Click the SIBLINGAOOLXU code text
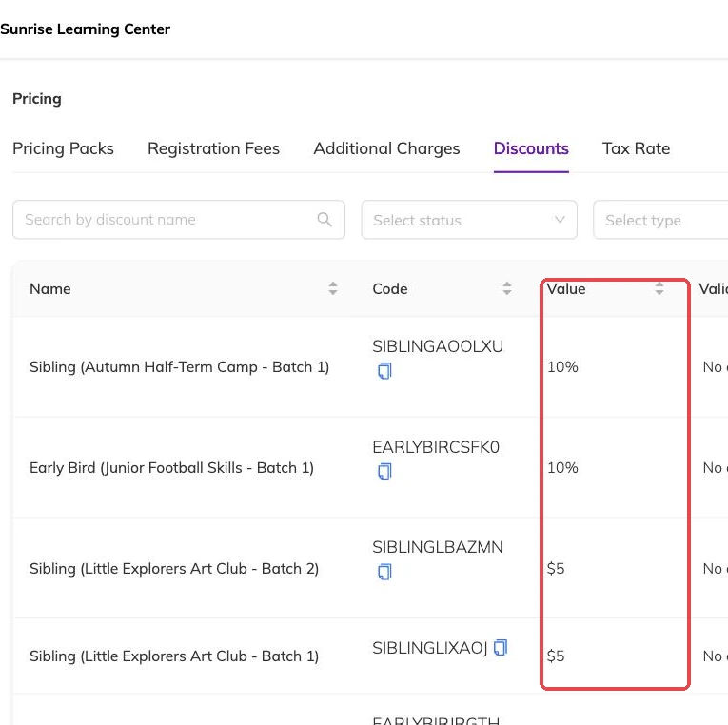This screenshot has width=728, height=725. click(x=438, y=346)
